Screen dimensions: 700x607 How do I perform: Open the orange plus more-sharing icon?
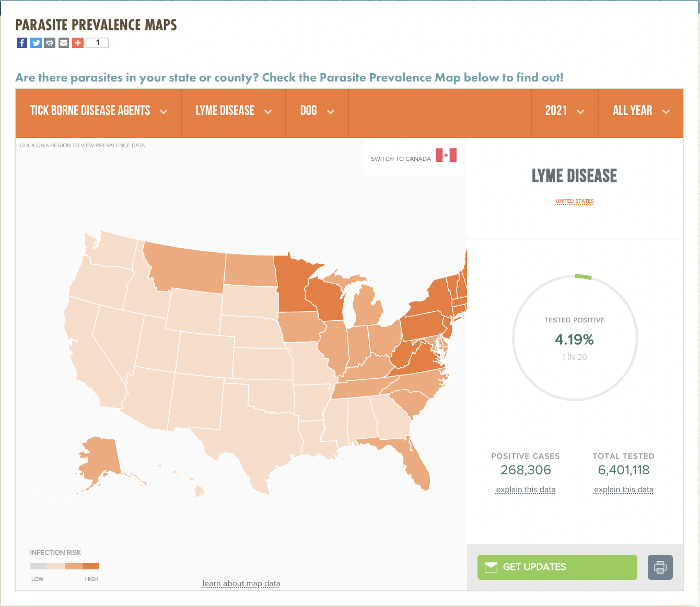(x=77, y=43)
